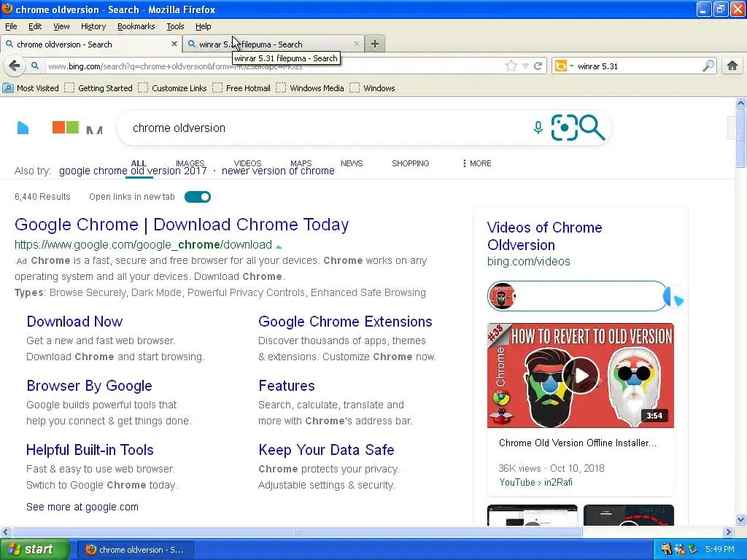Screen dimensions: 747x560
Task: Click the Bing logo at page top
Action: 23,128
